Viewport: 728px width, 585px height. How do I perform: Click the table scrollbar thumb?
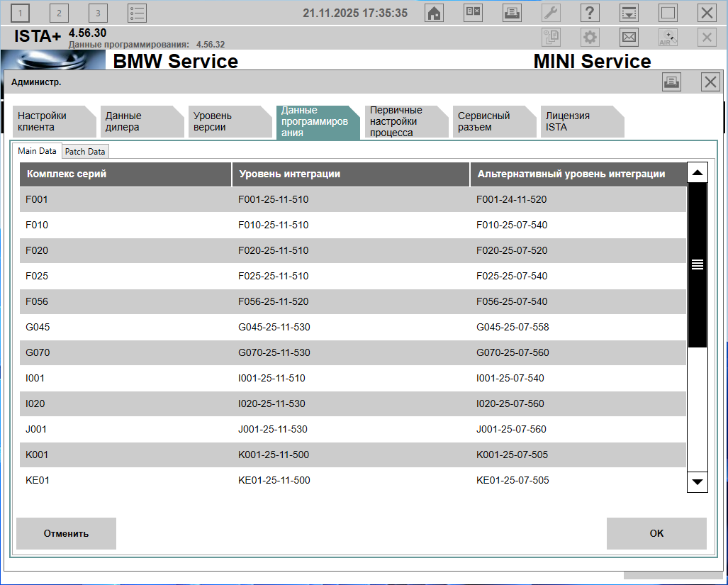tap(698, 264)
